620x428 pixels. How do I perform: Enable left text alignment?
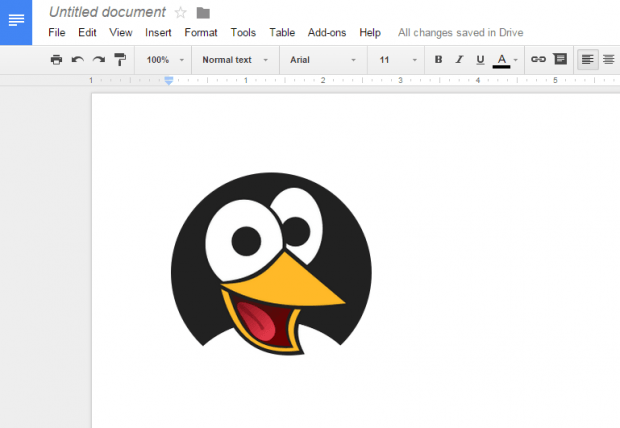click(588, 60)
